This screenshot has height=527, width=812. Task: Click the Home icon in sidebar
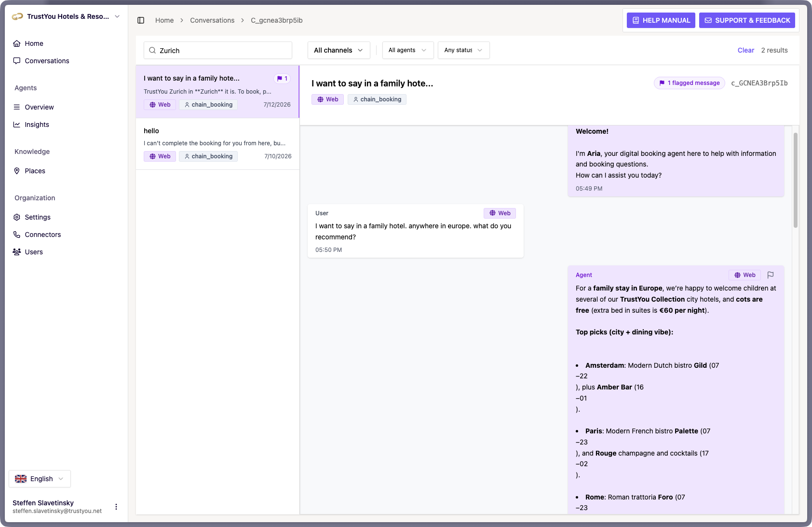(17, 43)
